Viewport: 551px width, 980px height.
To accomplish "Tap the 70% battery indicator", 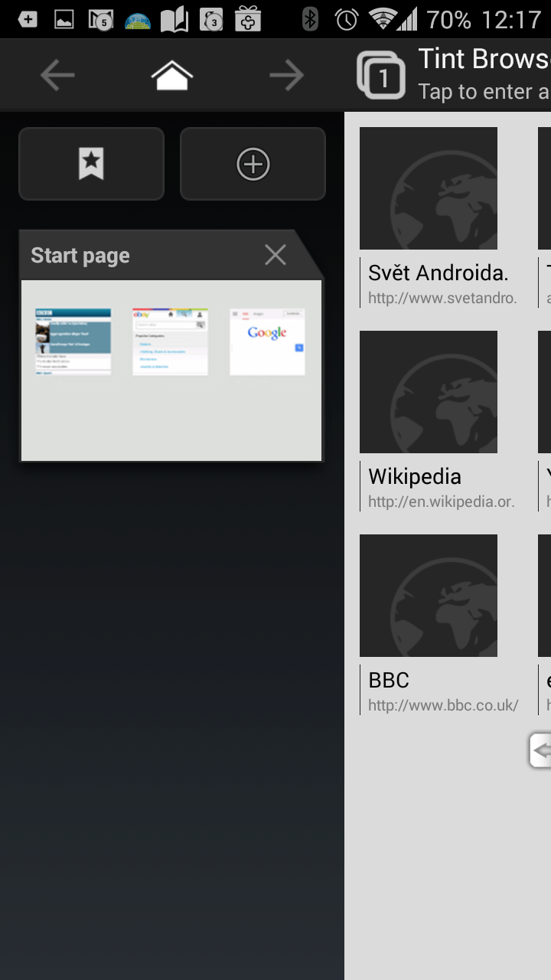I will [x=448, y=19].
